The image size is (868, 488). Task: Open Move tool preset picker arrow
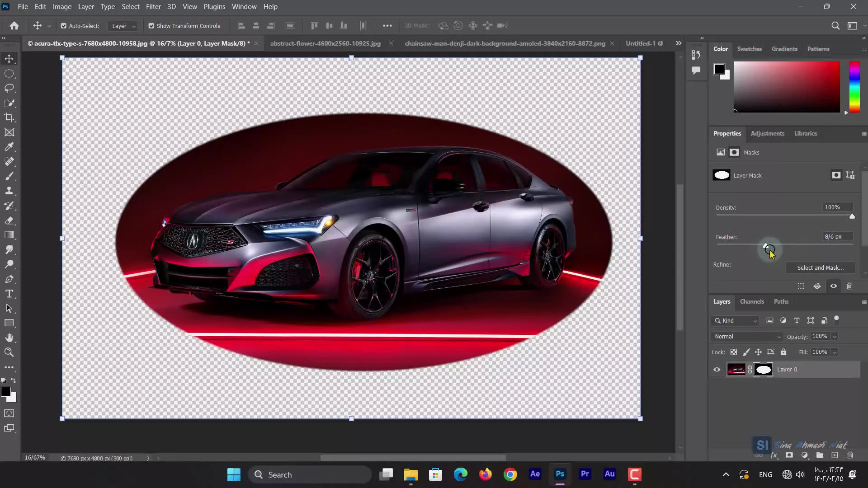click(49, 26)
